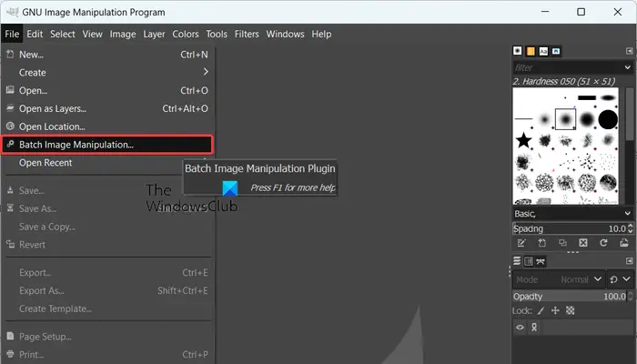Image resolution: width=637 pixels, height=364 pixels.
Task: Open the Select menu
Action: coord(63,35)
